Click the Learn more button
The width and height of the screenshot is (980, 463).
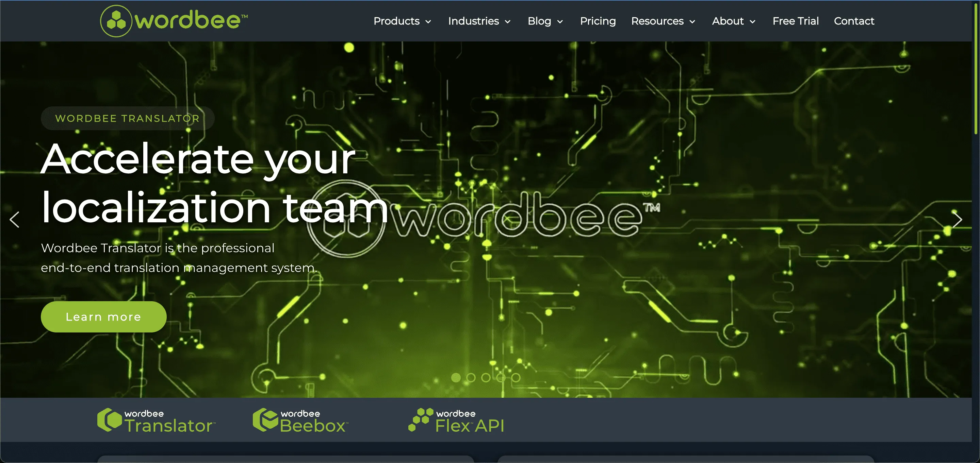[x=103, y=316]
